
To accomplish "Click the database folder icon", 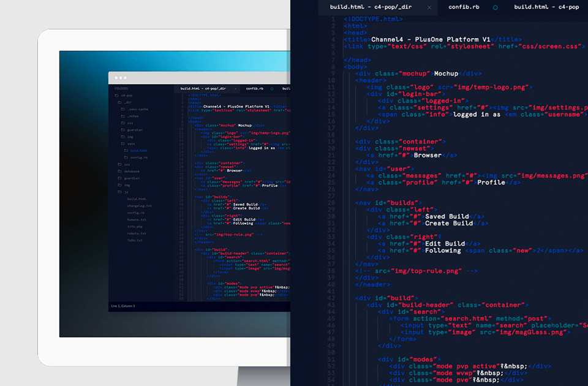I will (x=119, y=171).
